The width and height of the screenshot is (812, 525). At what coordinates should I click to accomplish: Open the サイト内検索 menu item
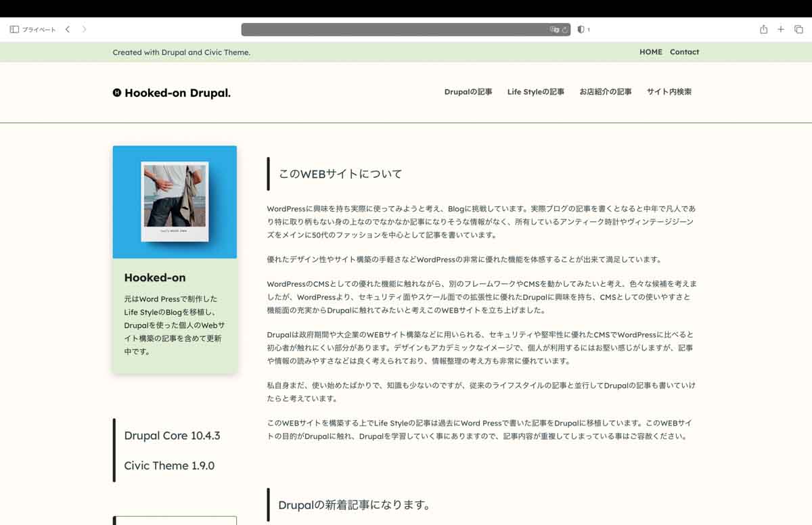669,92
